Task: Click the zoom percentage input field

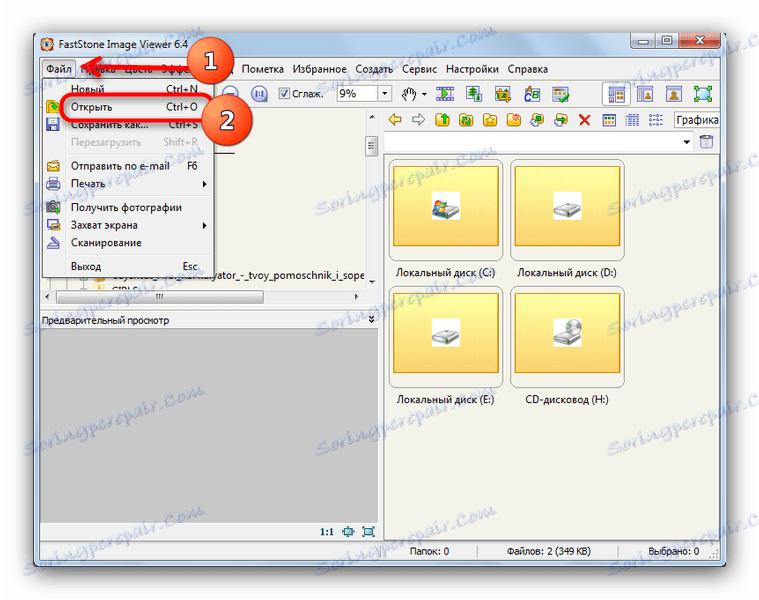Action: pos(357,93)
